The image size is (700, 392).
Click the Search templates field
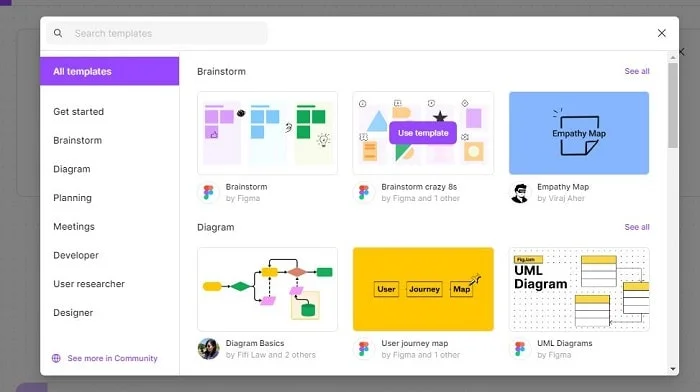(x=157, y=33)
